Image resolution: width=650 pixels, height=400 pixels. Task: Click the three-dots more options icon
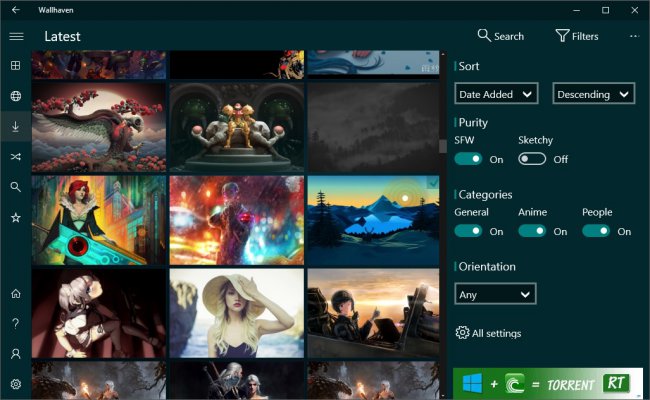click(634, 36)
